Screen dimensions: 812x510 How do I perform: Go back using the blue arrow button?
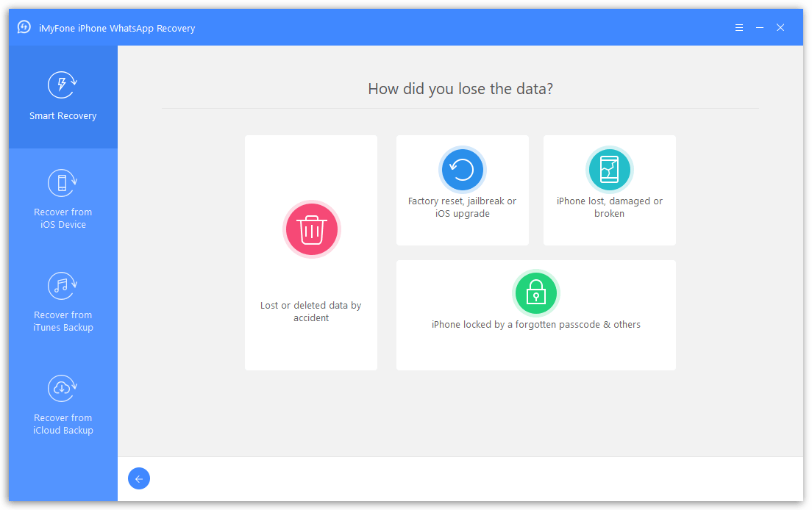pyautogui.click(x=138, y=479)
